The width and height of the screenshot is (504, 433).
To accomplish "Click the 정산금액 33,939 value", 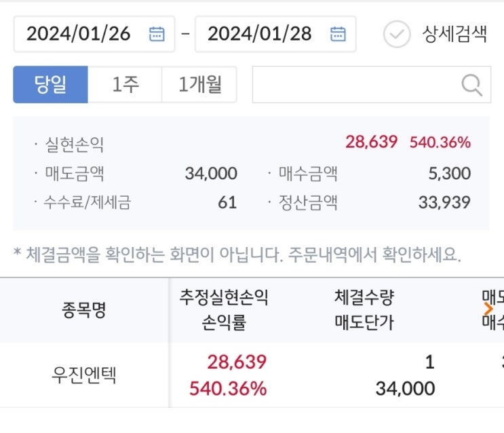I will coord(445,202).
